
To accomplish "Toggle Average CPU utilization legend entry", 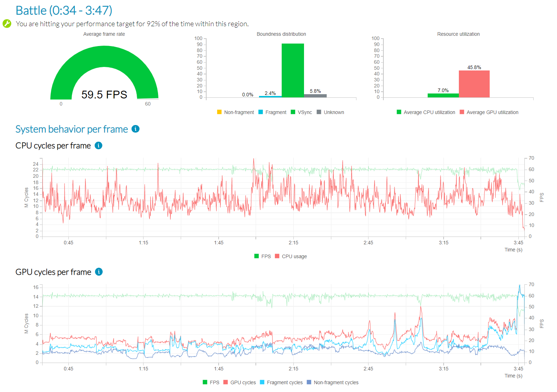I will coord(426,112).
